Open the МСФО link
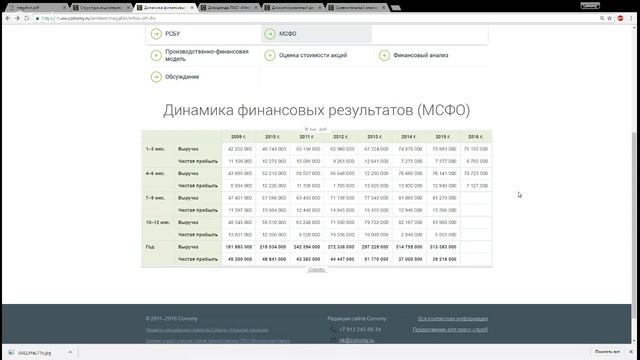This screenshot has width=640, height=360. click(x=287, y=34)
